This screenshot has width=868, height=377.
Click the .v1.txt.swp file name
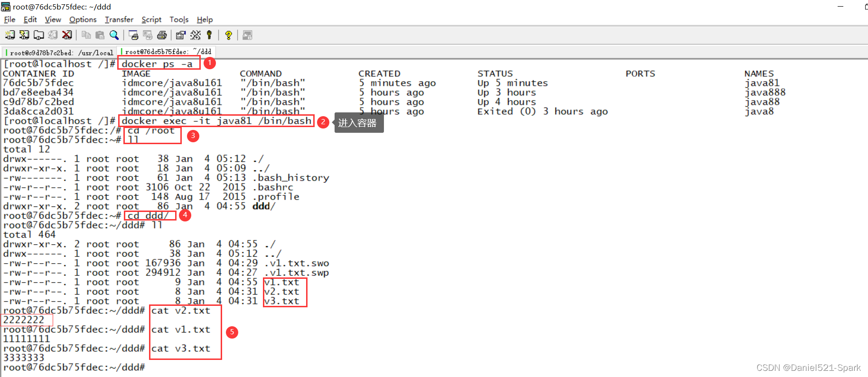click(297, 273)
